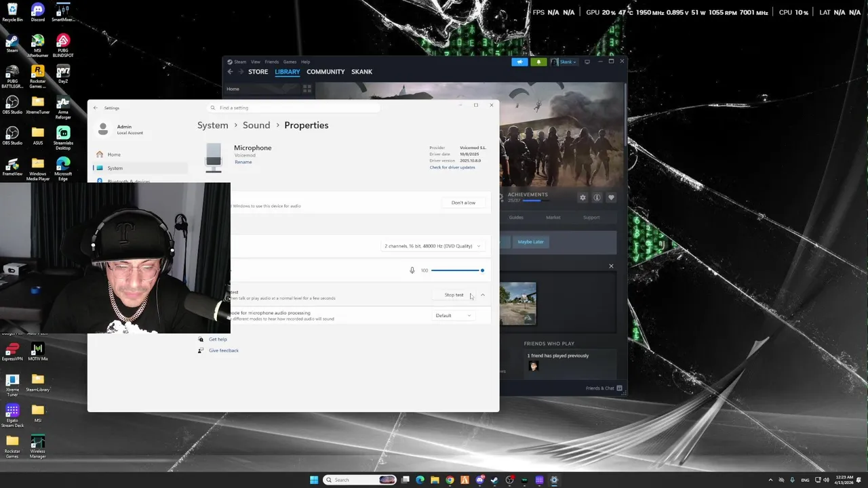Open the Get help link

tap(218, 340)
